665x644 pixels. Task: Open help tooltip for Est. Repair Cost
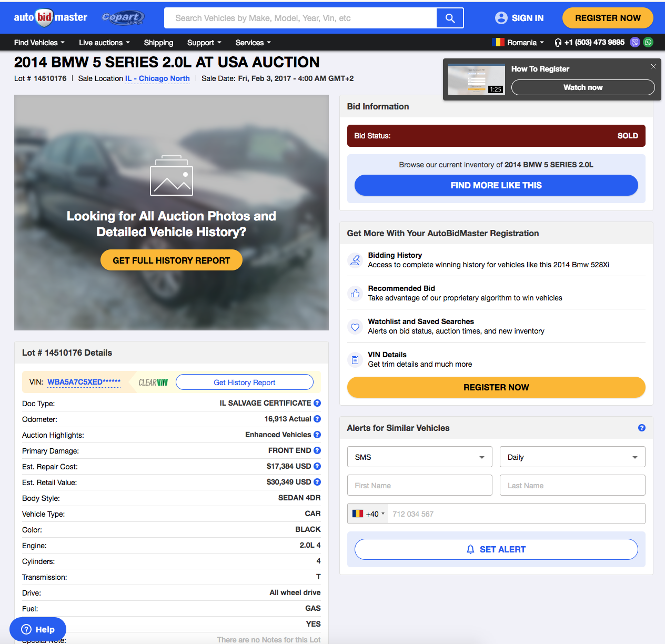point(317,466)
